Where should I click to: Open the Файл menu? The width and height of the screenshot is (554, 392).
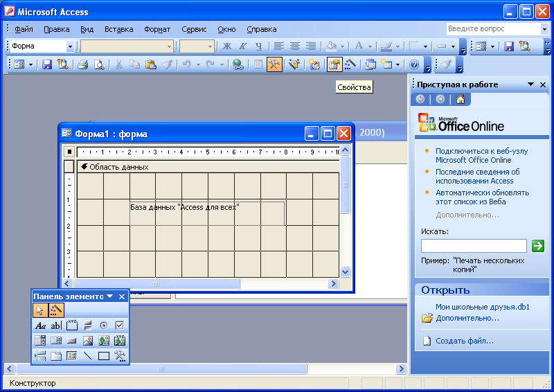pyautogui.click(x=24, y=29)
